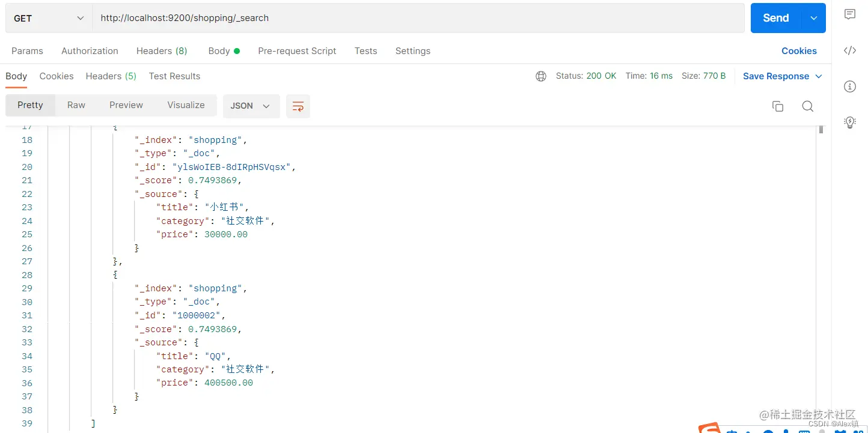
Task: Click the title value "QQ"
Action: [x=215, y=356]
